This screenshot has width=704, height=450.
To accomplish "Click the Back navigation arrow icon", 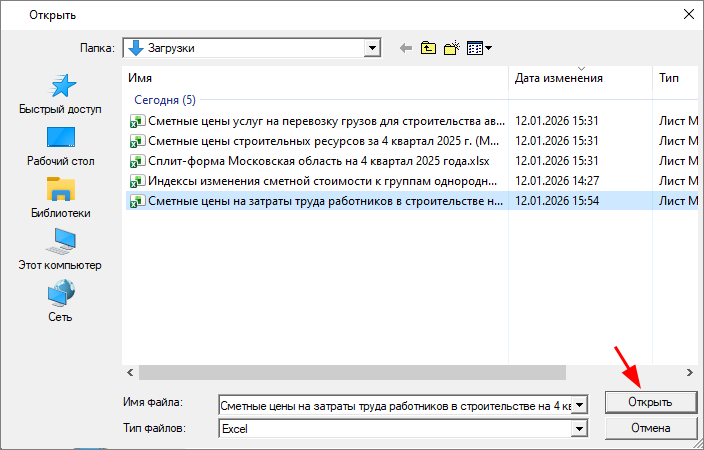I will pos(406,47).
